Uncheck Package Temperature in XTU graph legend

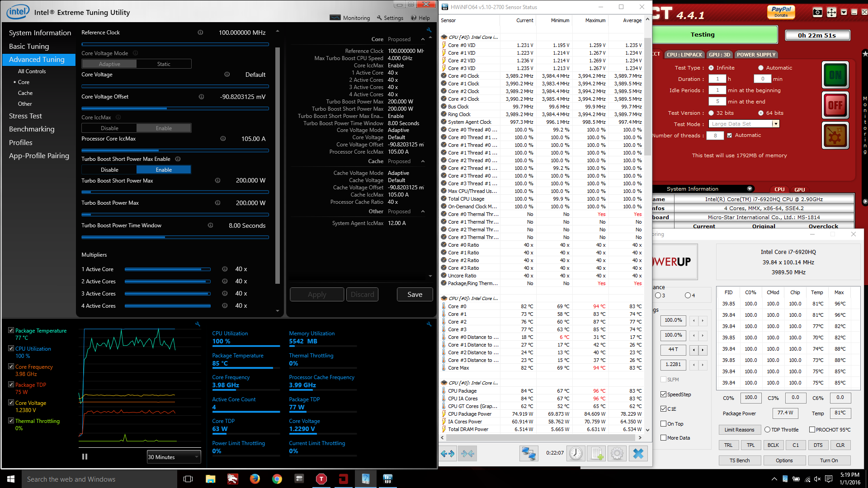[x=11, y=330]
